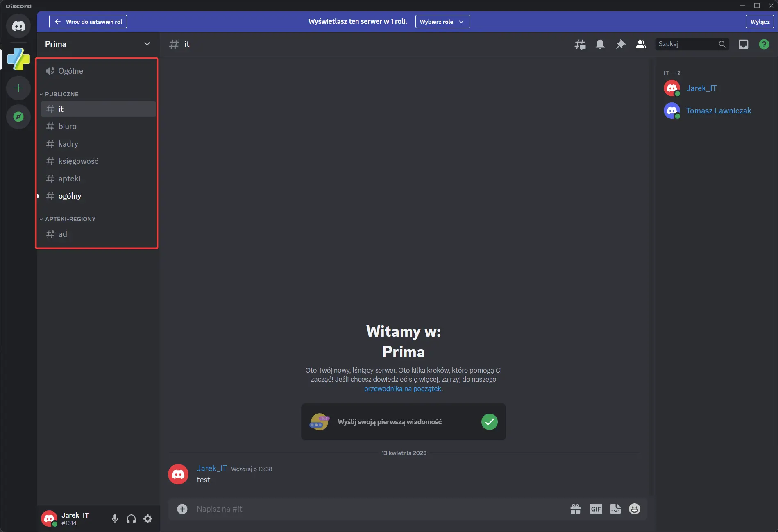Select the Prima server icon
This screenshot has width=778, height=532.
18,59
